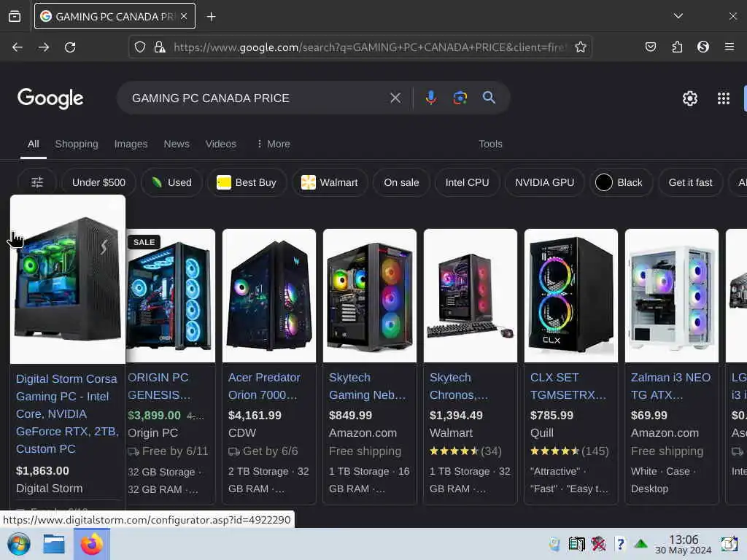Open Google quick settings gear
Image resolution: width=747 pixels, height=560 pixels.
pyautogui.click(x=690, y=98)
